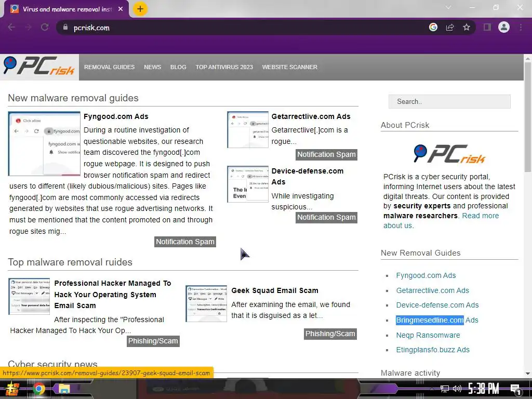Click the scrollbar down arrow
Image resolution: width=532 pixels, height=399 pixels.
click(x=528, y=374)
